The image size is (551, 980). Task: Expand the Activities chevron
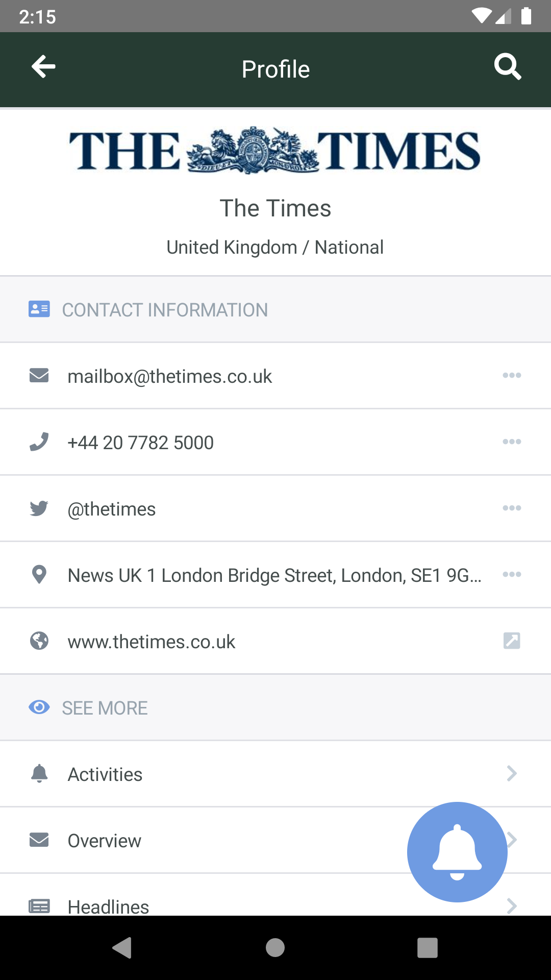click(512, 774)
